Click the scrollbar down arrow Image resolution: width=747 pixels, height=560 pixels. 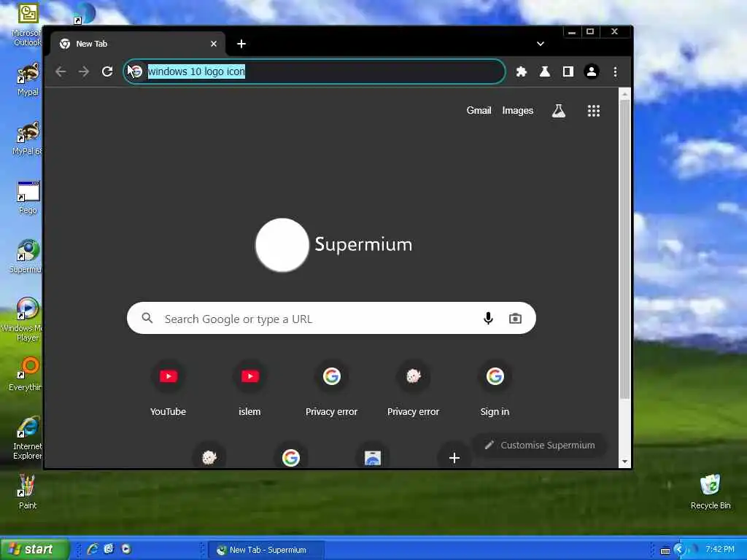[624, 462]
